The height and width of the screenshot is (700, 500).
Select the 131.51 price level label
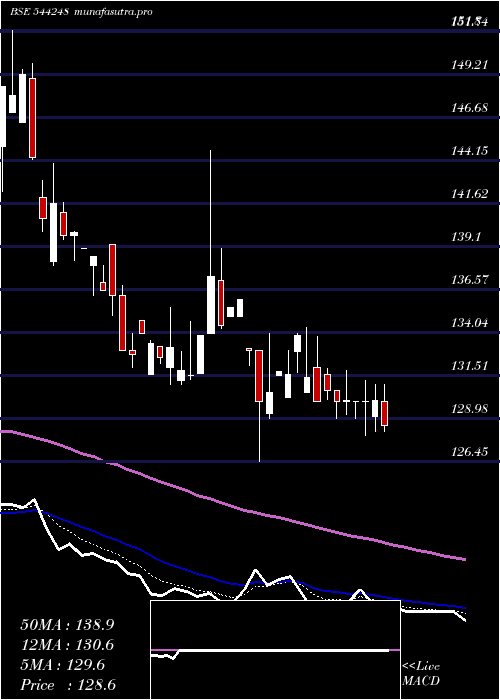[x=468, y=365]
